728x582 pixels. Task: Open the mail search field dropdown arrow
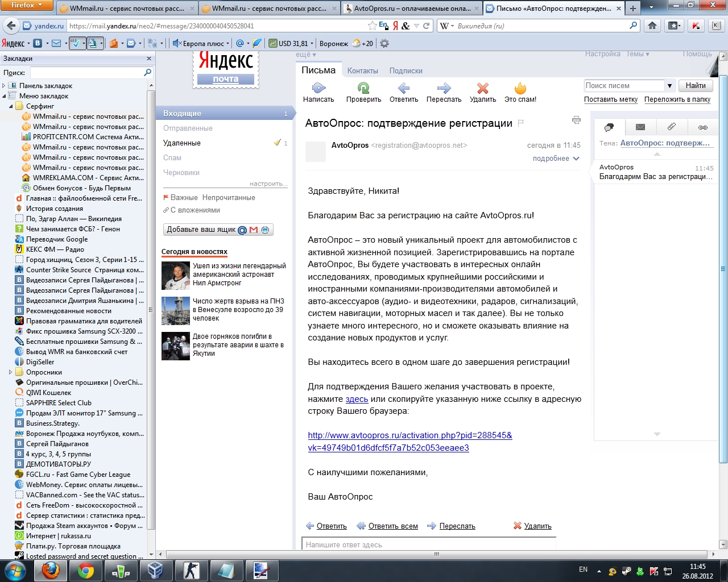(669, 86)
